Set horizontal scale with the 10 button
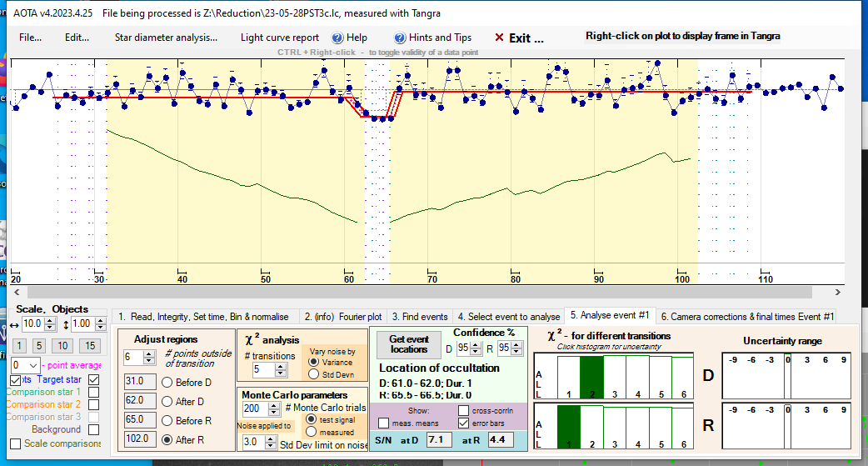Viewport: 868px width, 466px height. click(x=62, y=346)
